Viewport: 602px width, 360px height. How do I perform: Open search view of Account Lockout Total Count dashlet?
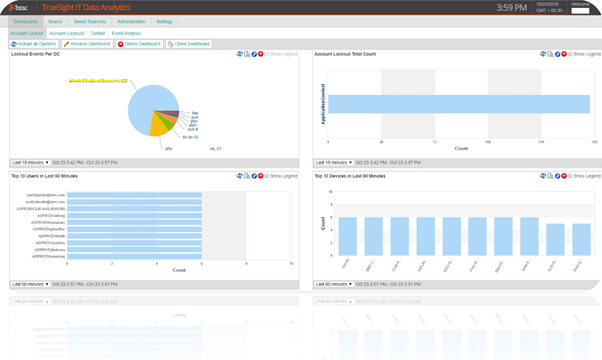pyautogui.click(x=550, y=54)
